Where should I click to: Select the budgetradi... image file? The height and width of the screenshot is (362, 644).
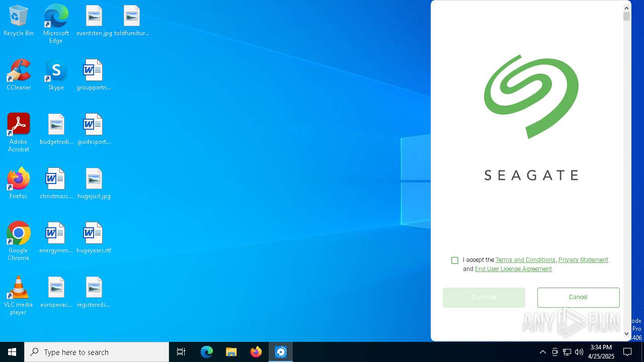pyautogui.click(x=56, y=130)
